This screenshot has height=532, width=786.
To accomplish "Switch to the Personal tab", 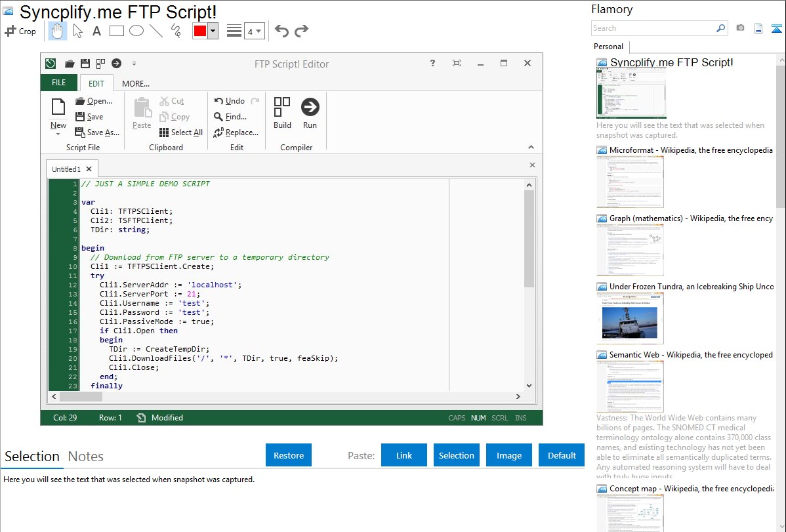I will pos(608,47).
